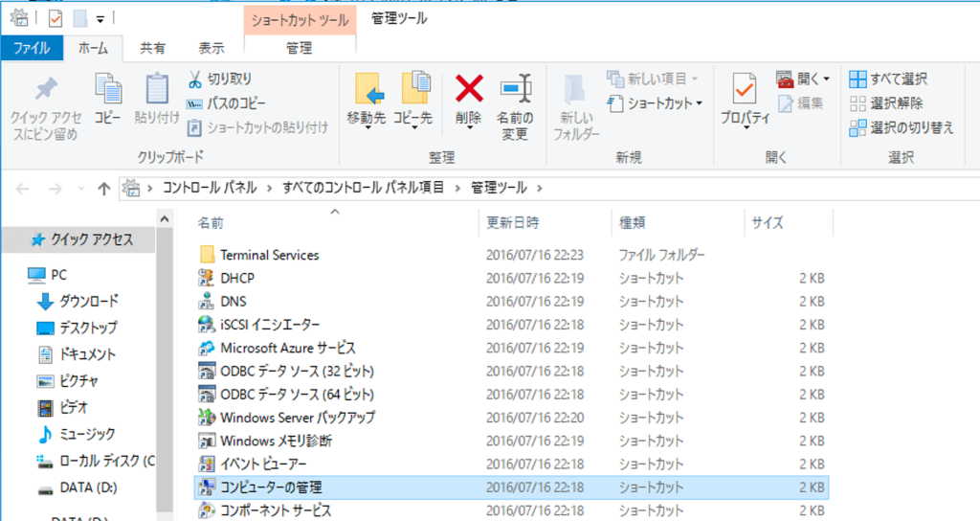Switch to the 共有 ribbon tab
The width and height of the screenshot is (980, 521).
152,48
